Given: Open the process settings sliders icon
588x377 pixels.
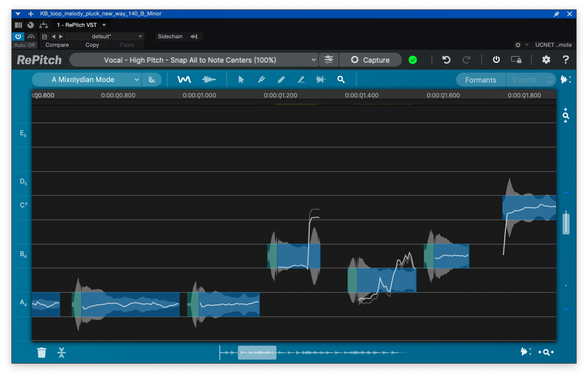Looking at the screenshot, I should 329,60.
